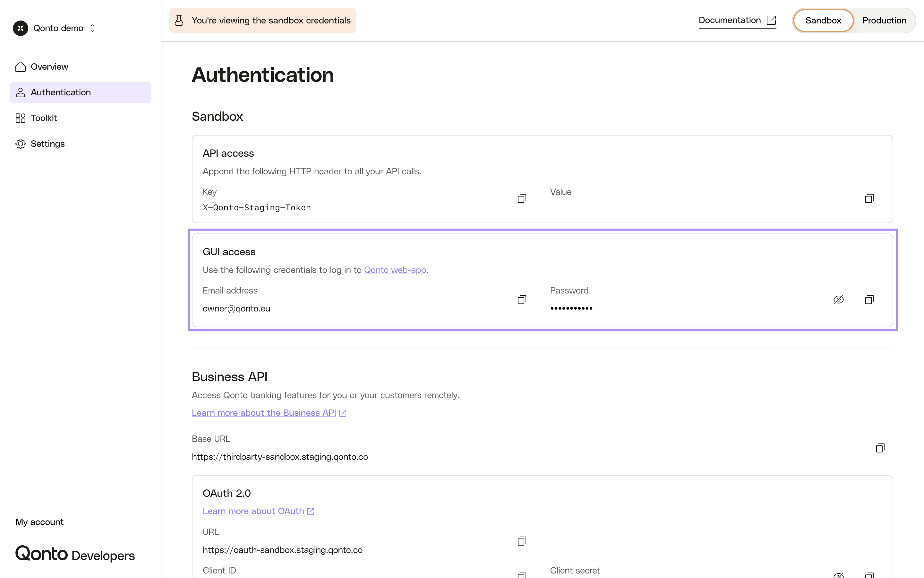The width and height of the screenshot is (924, 578).
Task: Open the Qonto web-app link
Action: tap(395, 270)
